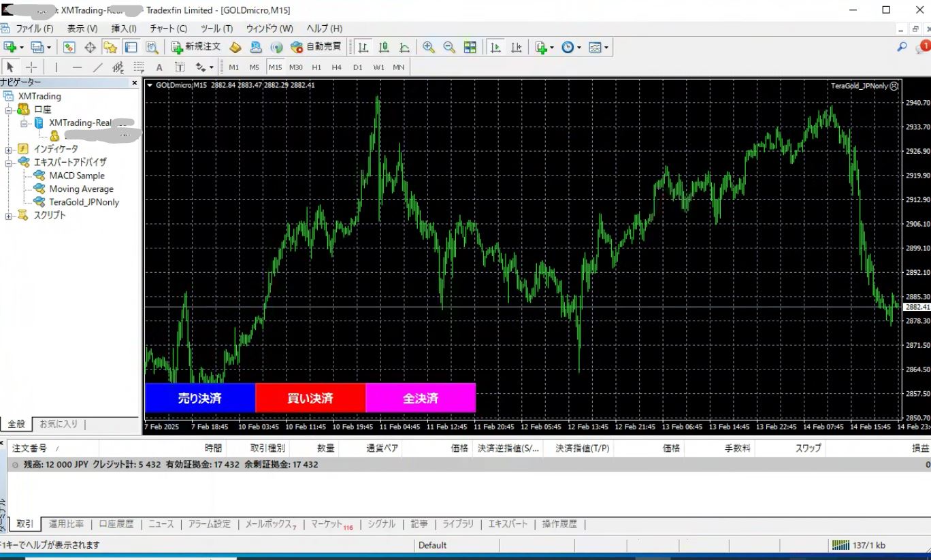
Task: Toggle the chart shift toolbar button
Action: 517,47
